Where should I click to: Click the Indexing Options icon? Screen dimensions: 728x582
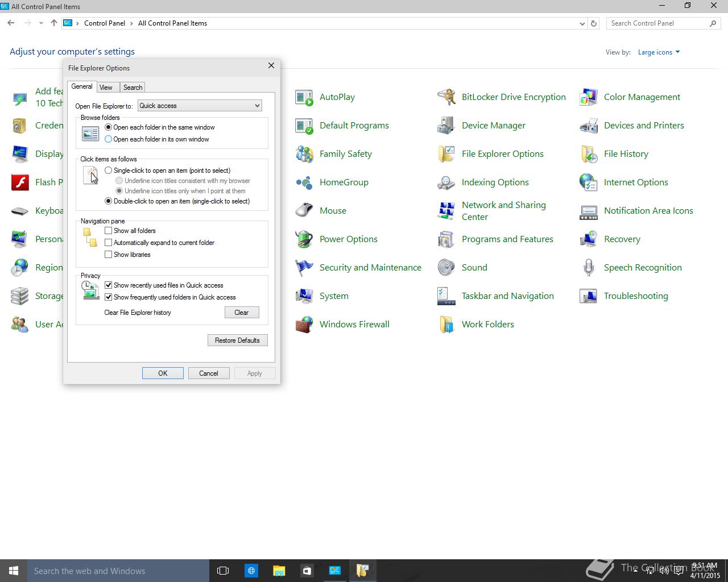(446, 182)
